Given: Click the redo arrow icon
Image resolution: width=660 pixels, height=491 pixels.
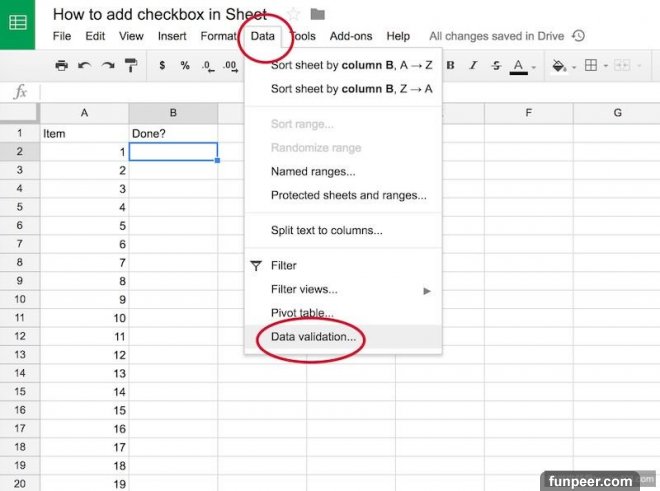Looking at the screenshot, I should pyautogui.click(x=107, y=66).
